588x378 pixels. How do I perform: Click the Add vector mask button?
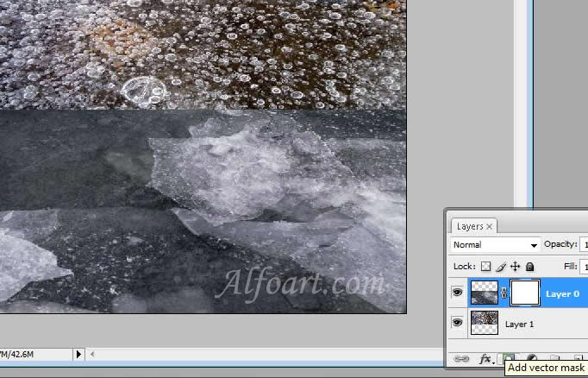tap(509, 358)
